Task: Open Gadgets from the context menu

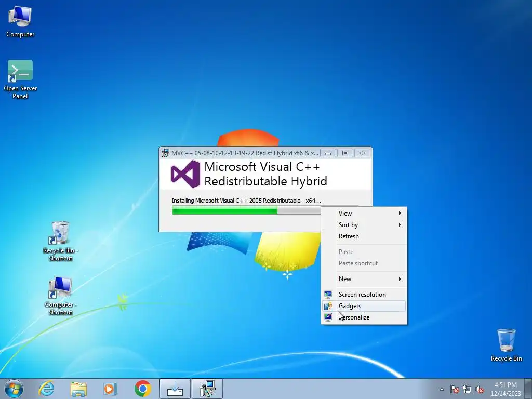Action: point(364,306)
